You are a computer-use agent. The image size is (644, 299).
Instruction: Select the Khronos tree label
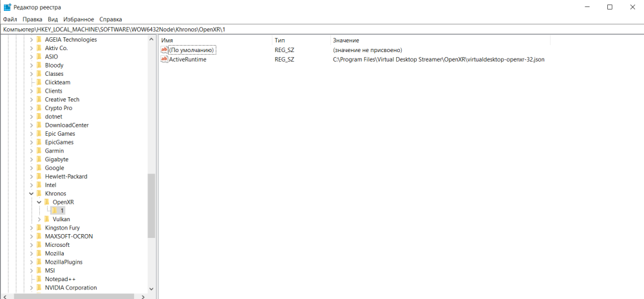(55, 194)
